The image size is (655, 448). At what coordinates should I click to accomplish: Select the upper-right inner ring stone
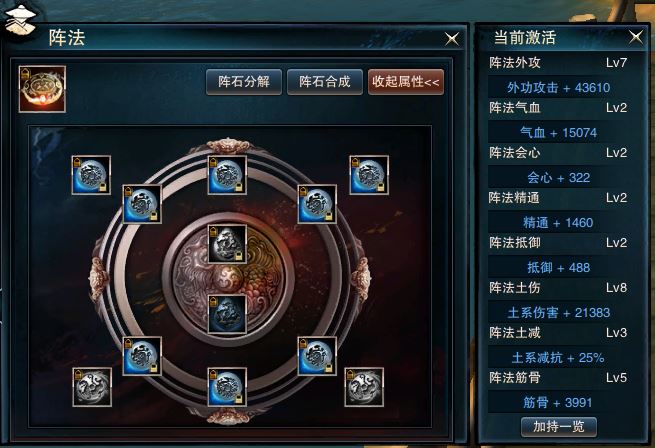[317, 204]
